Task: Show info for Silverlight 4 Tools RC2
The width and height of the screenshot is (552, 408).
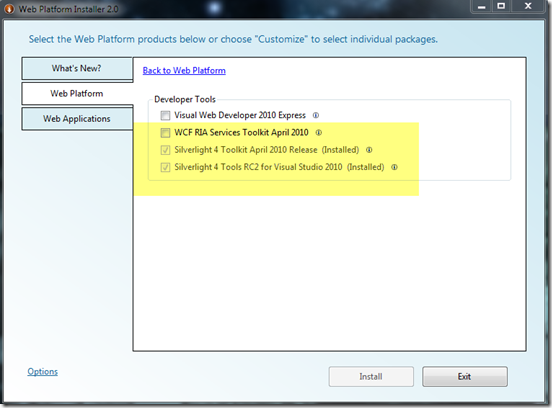Action: 394,167
